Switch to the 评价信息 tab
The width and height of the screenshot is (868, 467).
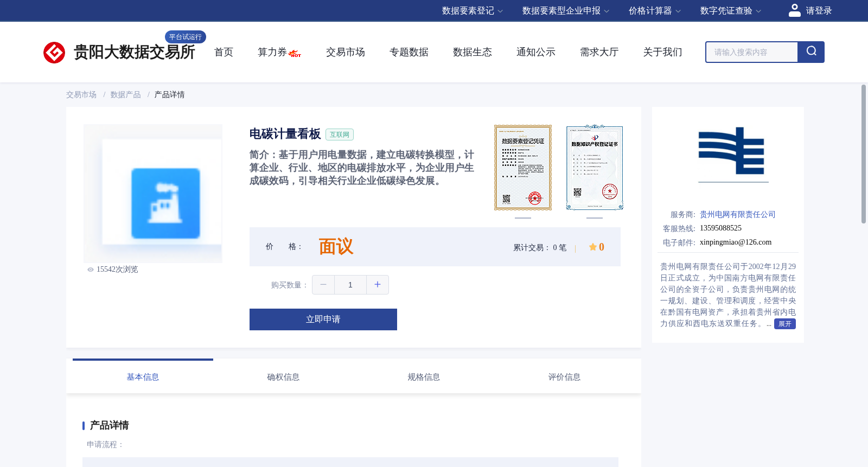point(564,377)
